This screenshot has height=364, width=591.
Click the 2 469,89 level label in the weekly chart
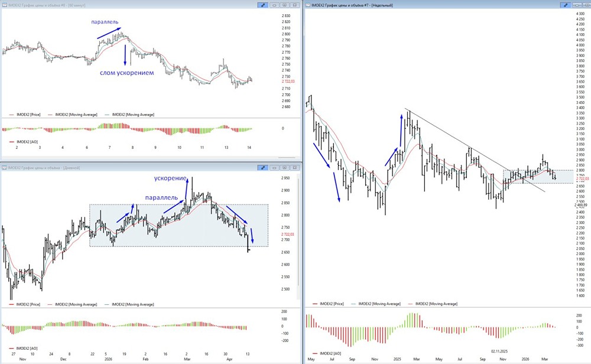pyautogui.click(x=581, y=205)
